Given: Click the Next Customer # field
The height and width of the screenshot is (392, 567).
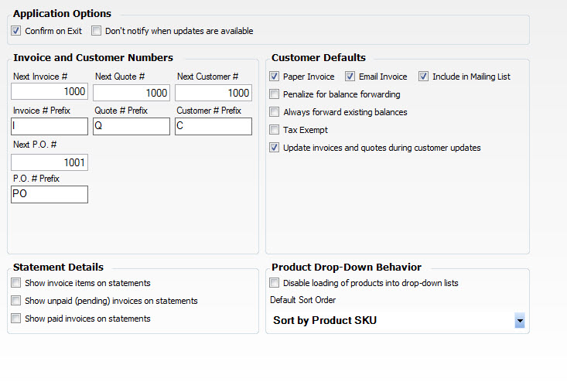Looking at the screenshot, I should click(x=213, y=93).
